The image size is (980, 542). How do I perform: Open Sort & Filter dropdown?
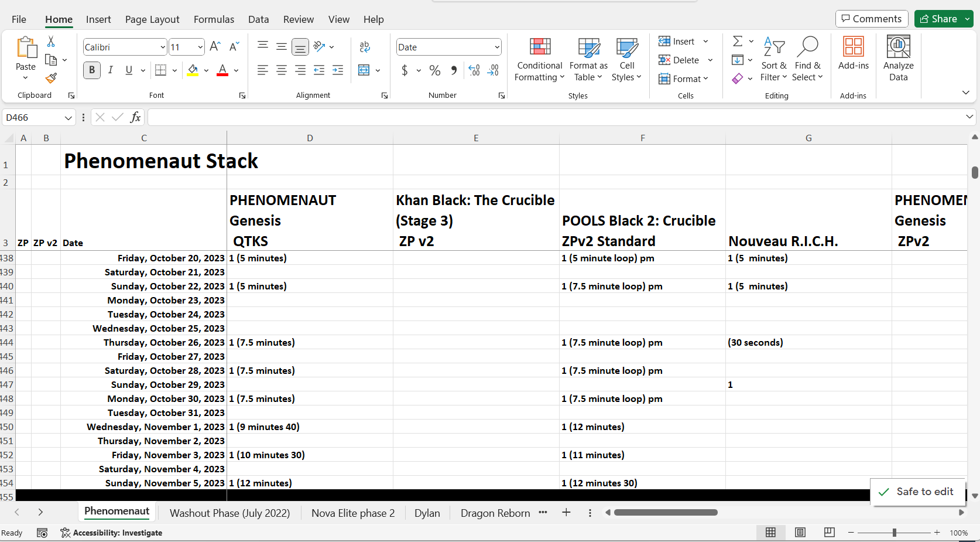click(774, 60)
